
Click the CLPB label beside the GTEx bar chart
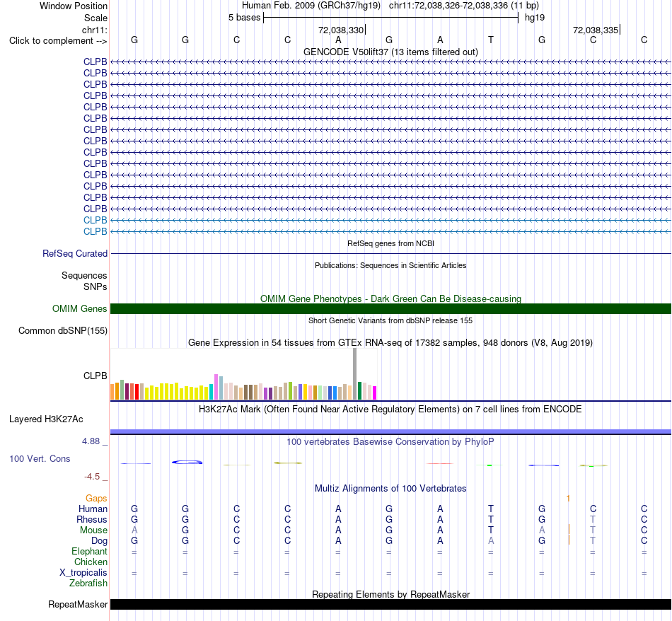(x=95, y=376)
